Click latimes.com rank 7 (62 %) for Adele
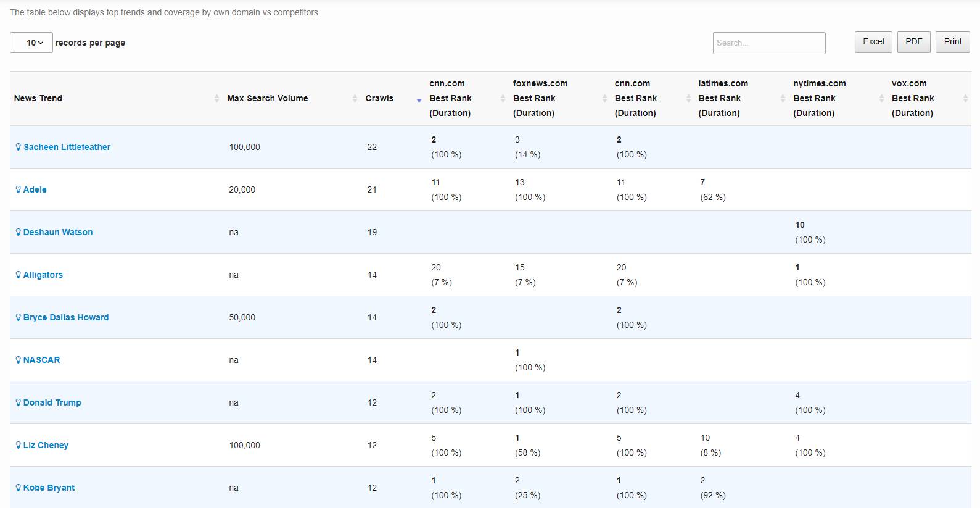The width and height of the screenshot is (980, 508). click(713, 189)
